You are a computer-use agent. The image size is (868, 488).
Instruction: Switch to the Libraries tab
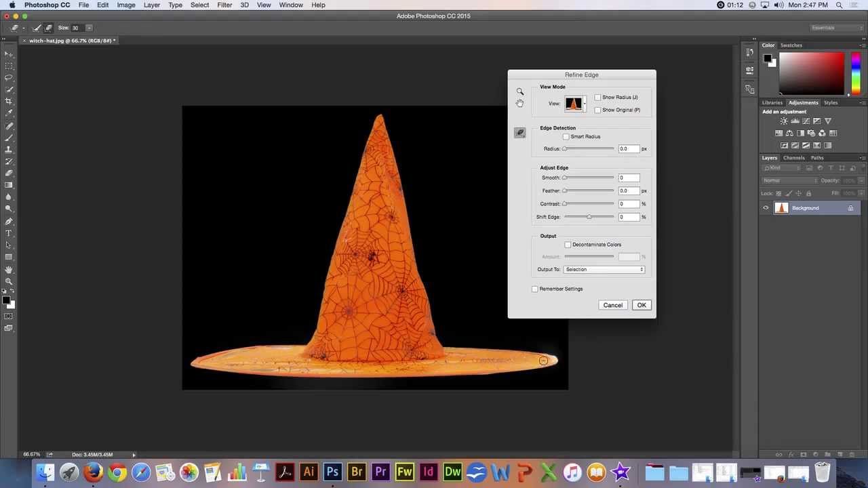coord(772,103)
